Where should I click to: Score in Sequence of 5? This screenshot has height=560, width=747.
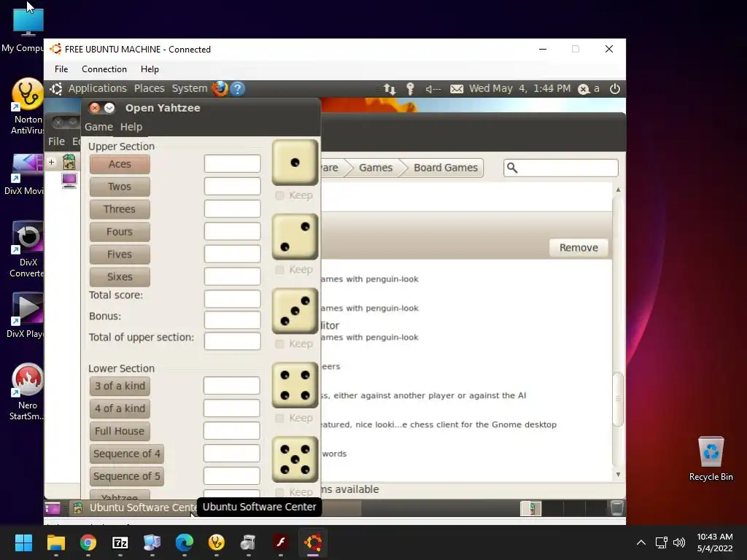pyautogui.click(x=127, y=476)
